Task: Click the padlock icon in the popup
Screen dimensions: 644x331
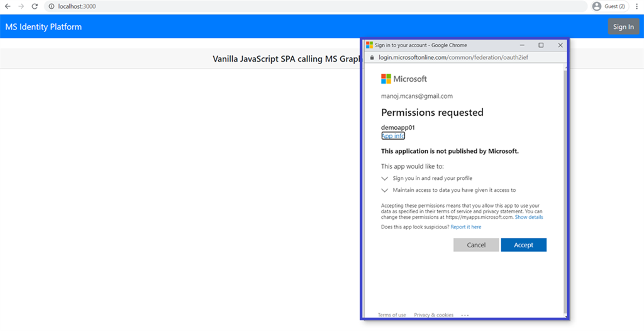Action: pos(372,57)
